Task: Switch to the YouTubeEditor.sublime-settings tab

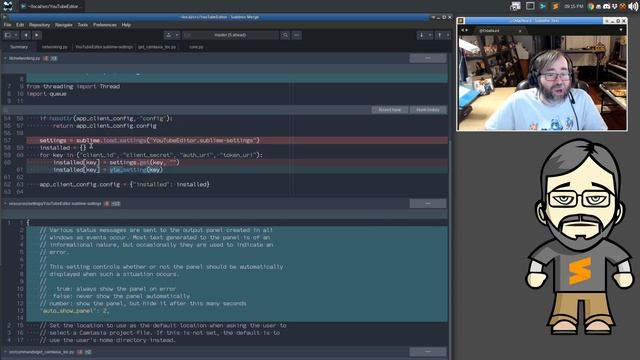Action: pyautogui.click(x=104, y=47)
